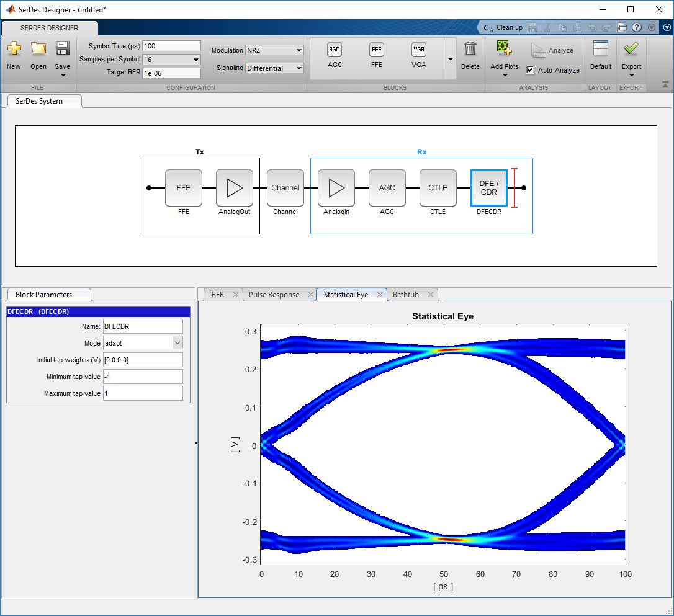Disable the Auto-Analyze checkbox
This screenshot has height=616, width=674.
tap(531, 69)
